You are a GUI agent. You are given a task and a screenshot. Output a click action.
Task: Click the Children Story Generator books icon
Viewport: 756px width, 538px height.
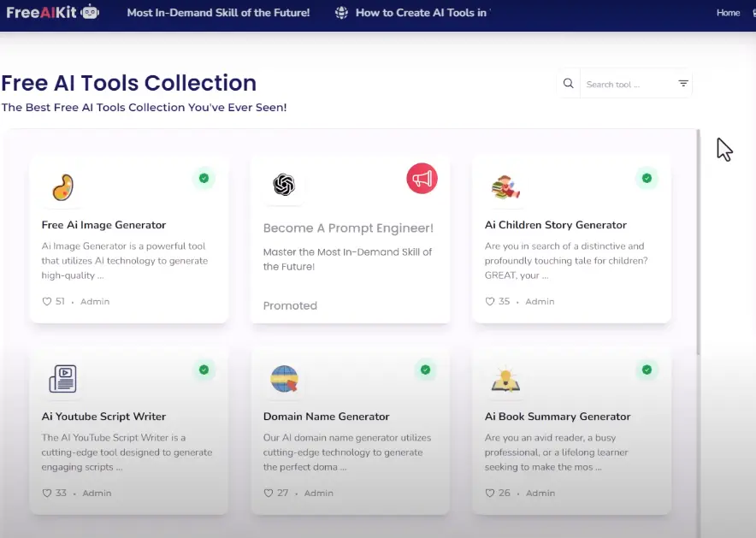click(x=505, y=187)
